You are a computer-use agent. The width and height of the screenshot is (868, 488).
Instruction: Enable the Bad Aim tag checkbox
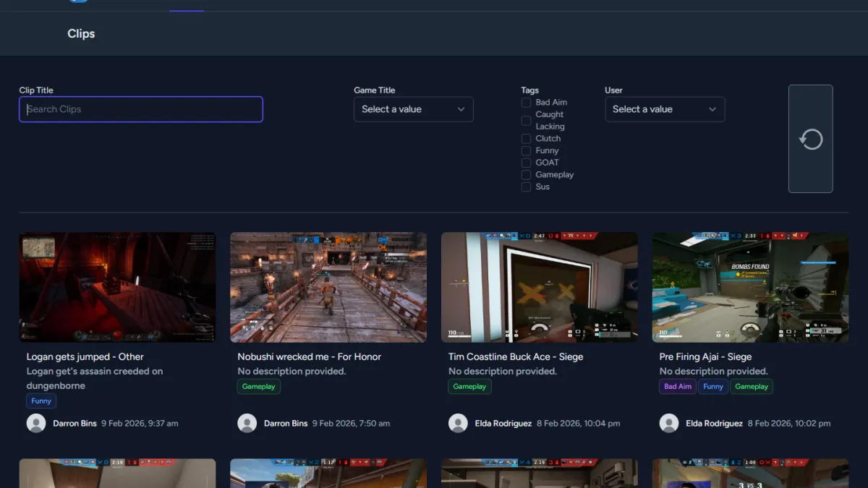pyautogui.click(x=526, y=103)
